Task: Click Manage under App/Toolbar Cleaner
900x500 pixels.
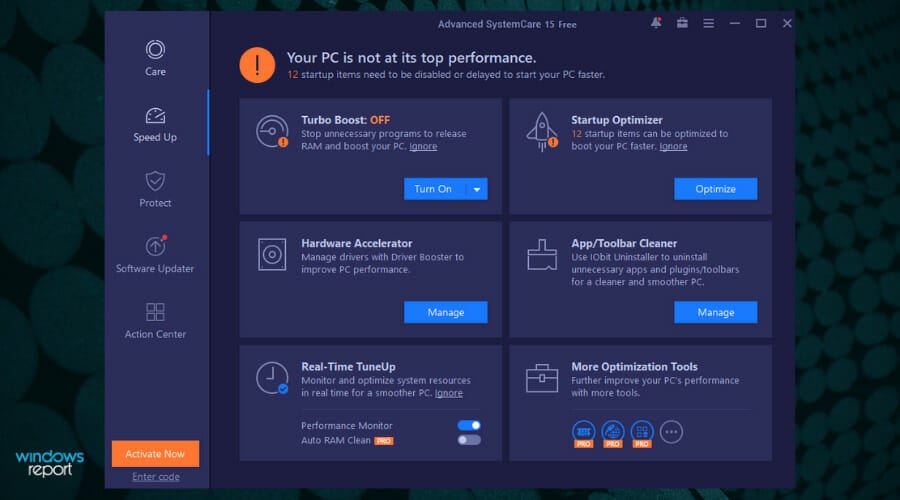Action: coord(715,312)
